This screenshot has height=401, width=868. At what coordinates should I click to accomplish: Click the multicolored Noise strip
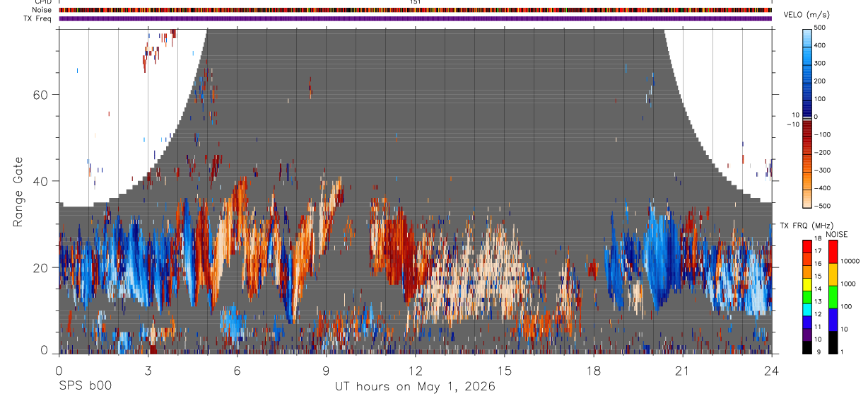pyautogui.click(x=415, y=10)
